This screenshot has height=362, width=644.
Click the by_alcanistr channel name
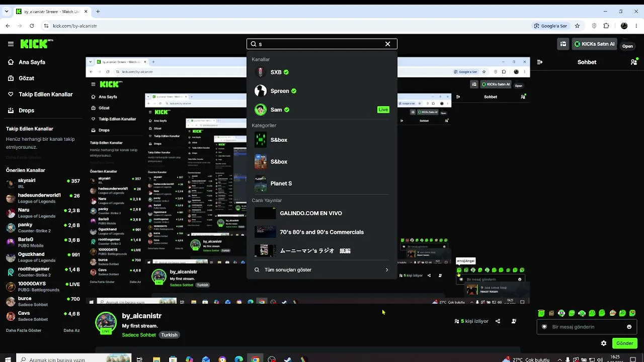pos(142,316)
